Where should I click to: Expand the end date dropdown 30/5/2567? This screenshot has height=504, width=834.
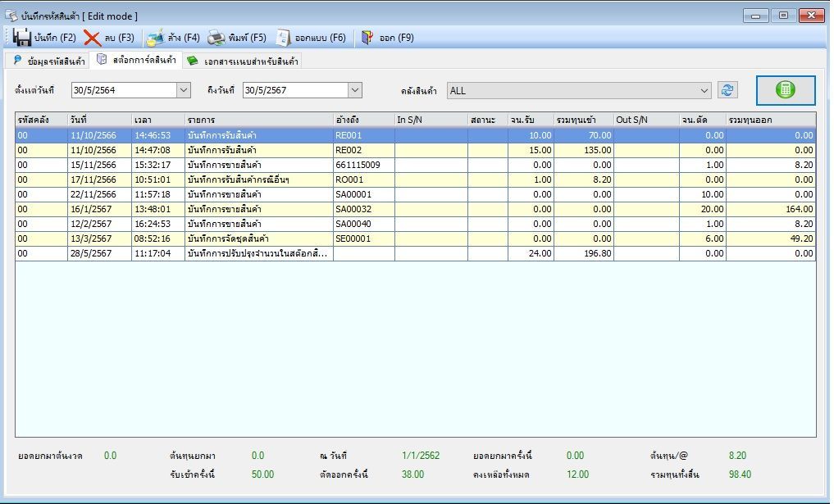pyautogui.click(x=355, y=90)
